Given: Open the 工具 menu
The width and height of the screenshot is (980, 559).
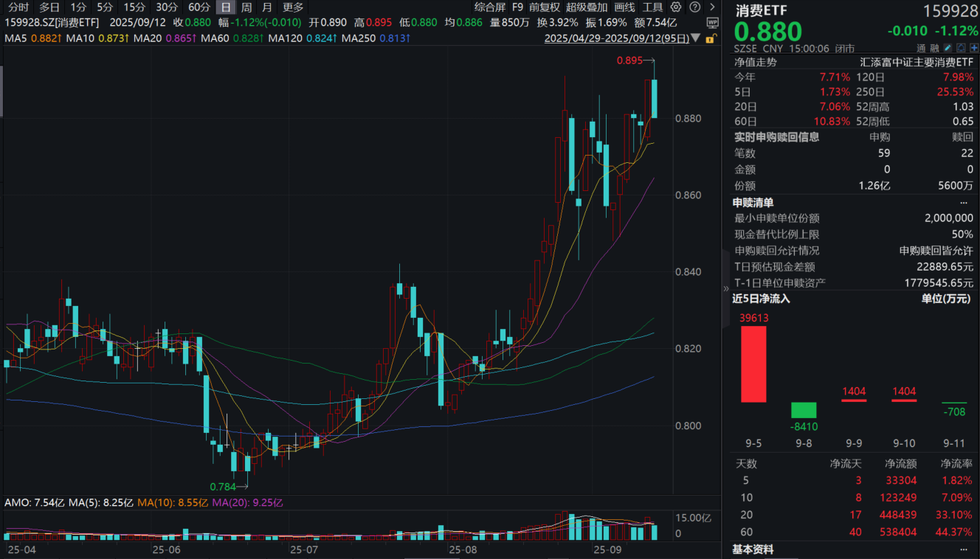Looking at the screenshot, I should 654,7.
